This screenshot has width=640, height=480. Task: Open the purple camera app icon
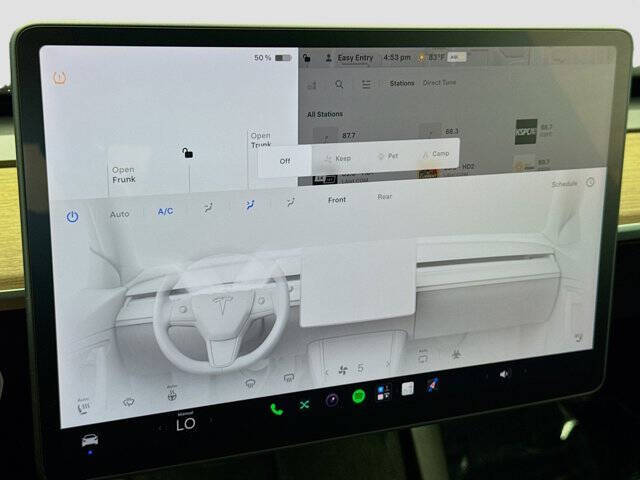point(332,400)
